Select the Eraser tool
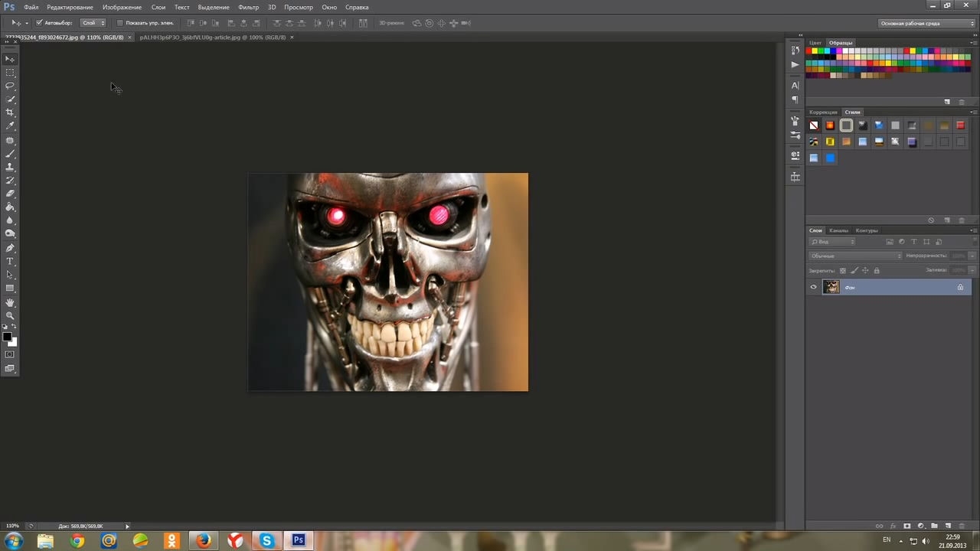Image resolution: width=980 pixels, height=551 pixels. point(10,194)
